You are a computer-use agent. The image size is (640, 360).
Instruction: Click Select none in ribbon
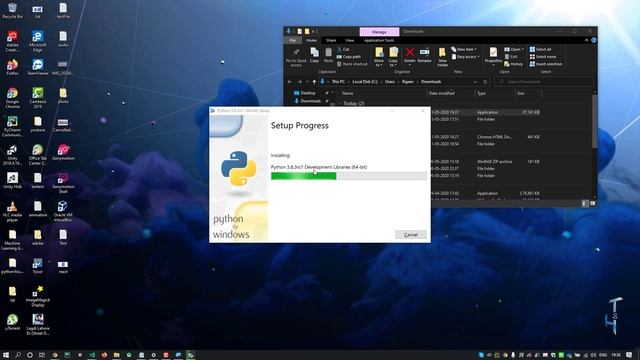tap(542, 57)
